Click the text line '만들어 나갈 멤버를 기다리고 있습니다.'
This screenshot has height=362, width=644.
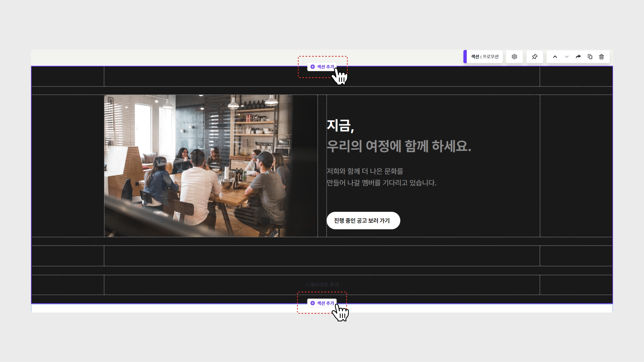point(381,183)
